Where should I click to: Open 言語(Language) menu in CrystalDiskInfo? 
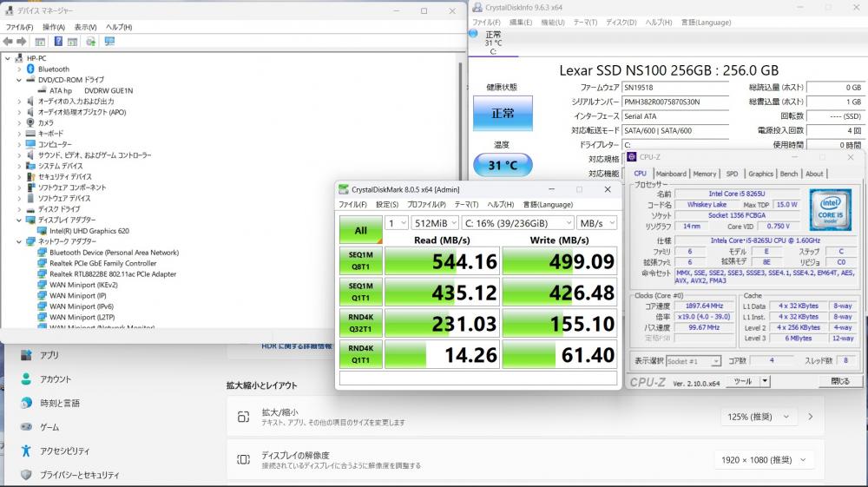[x=706, y=23]
